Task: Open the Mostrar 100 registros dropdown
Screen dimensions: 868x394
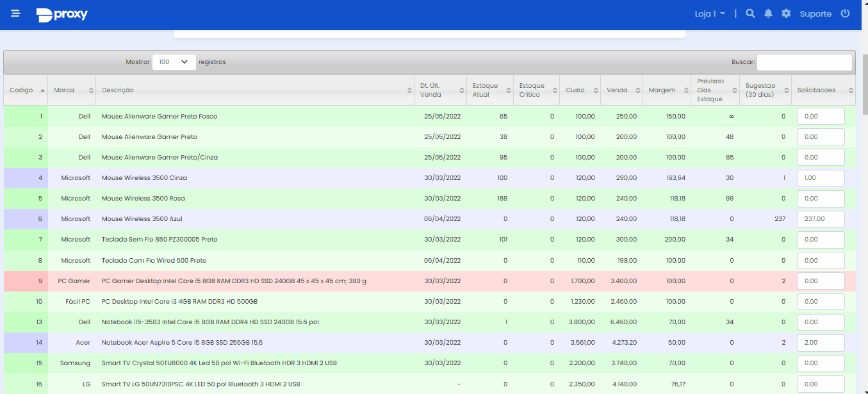Action: point(174,62)
